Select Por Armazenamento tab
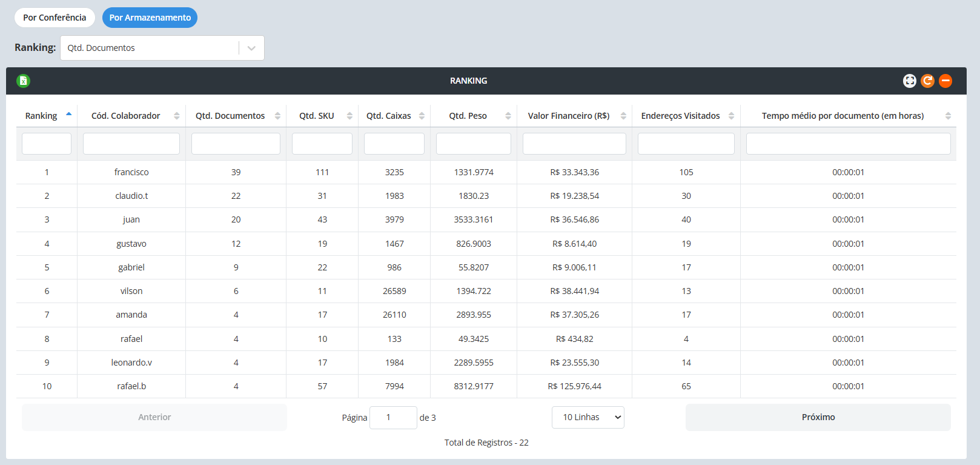The width and height of the screenshot is (980, 465). pos(150,18)
